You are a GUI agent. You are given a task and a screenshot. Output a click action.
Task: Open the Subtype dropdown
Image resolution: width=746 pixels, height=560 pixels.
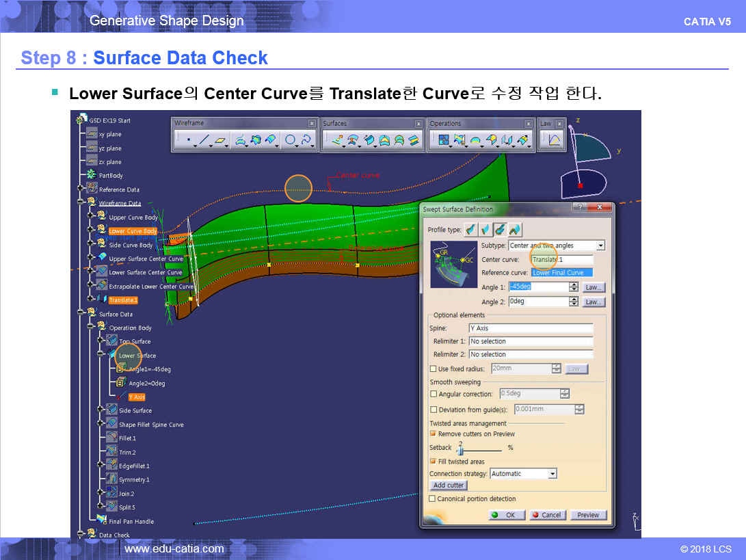coord(600,245)
